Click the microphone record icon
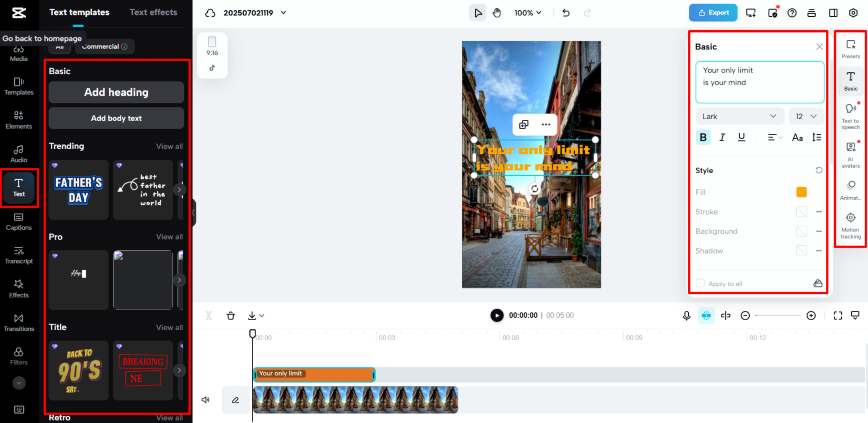Image resolution: width=868 pixels, height=423 pixels. tap(686, 315)
